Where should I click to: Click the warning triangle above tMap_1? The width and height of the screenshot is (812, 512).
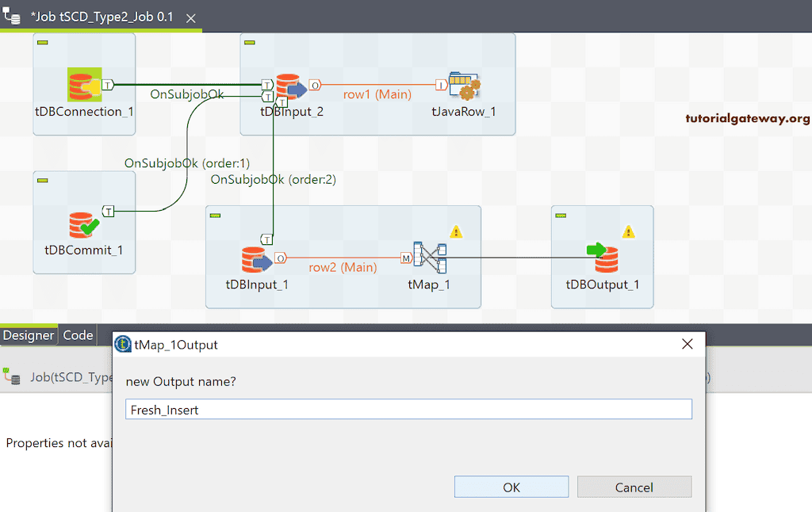pos(456,231)
